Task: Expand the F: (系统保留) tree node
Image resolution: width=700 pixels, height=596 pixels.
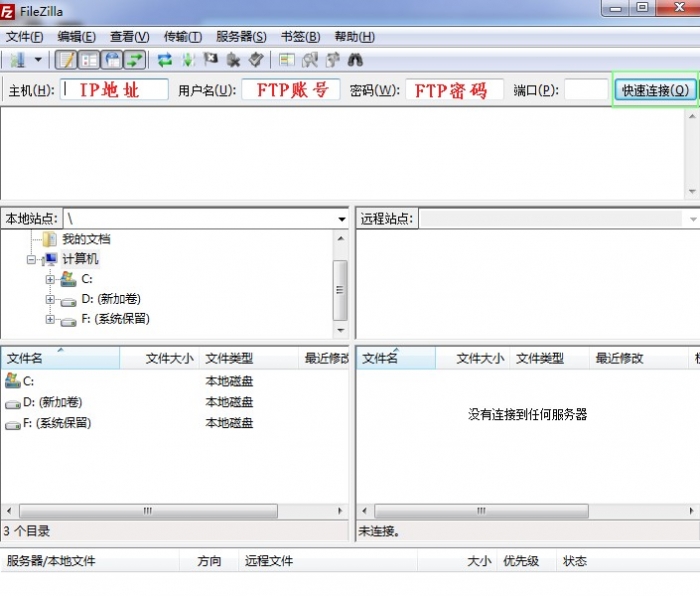Action: coord(50,320)
